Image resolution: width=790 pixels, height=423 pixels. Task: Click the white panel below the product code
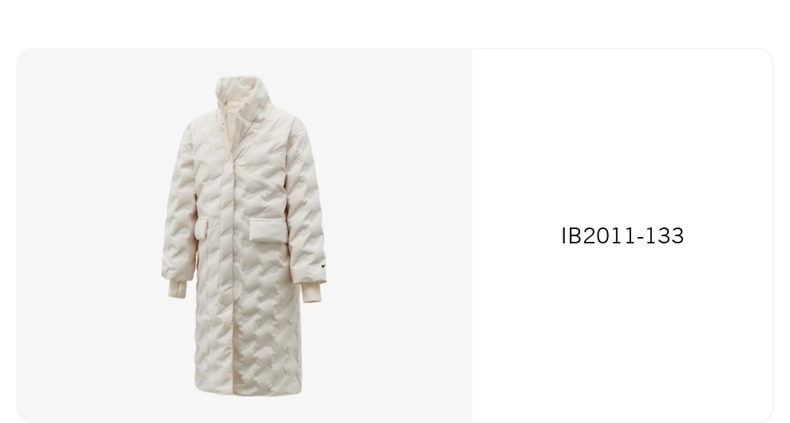tap(622, 332)
